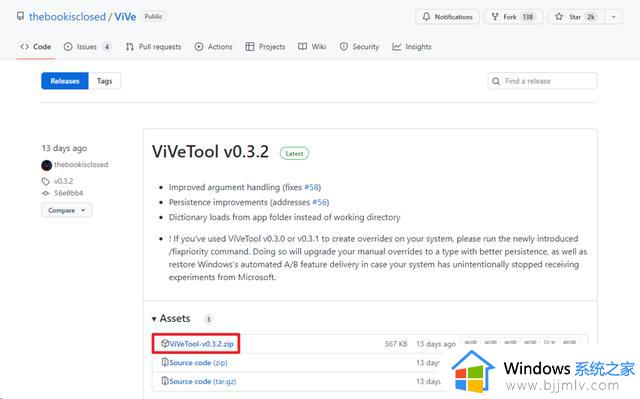This screenshot has width=640, height=399.
Task: Switch to the Tags view
Action: point(104,81)
